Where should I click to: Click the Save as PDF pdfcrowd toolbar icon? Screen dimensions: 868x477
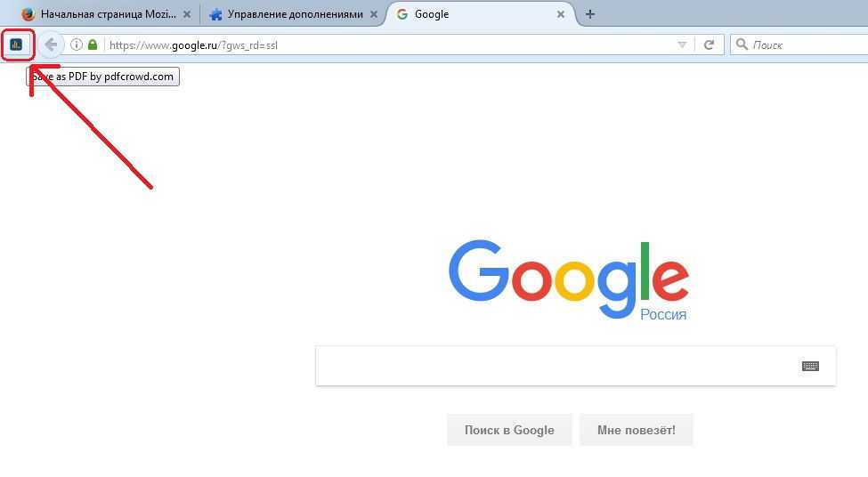click(x=16, y=44)
